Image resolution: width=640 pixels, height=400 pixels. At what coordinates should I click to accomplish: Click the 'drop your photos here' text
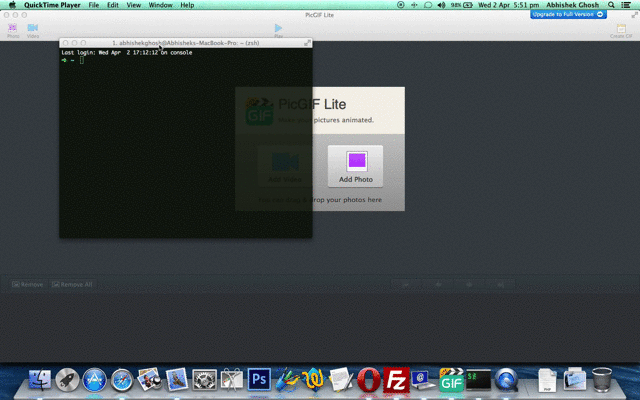(x=347, y=200)
